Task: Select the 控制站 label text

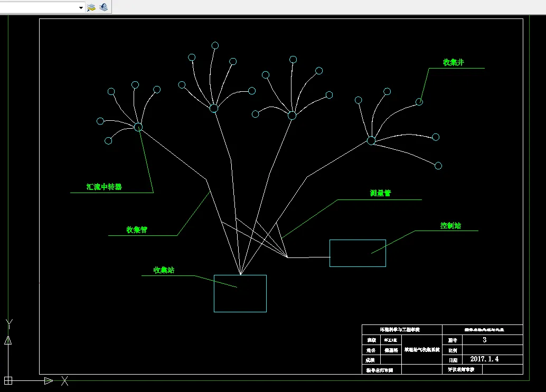Action: (450, 225)
